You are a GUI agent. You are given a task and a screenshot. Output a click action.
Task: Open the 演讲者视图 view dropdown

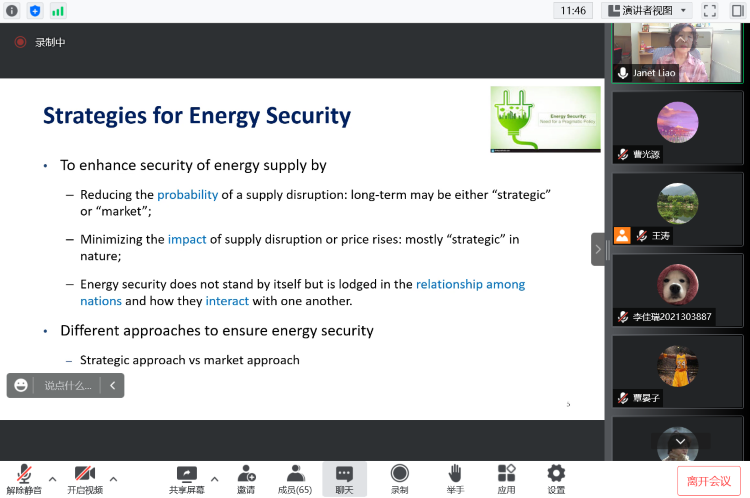pyautogui.click(x=649, y=10)
